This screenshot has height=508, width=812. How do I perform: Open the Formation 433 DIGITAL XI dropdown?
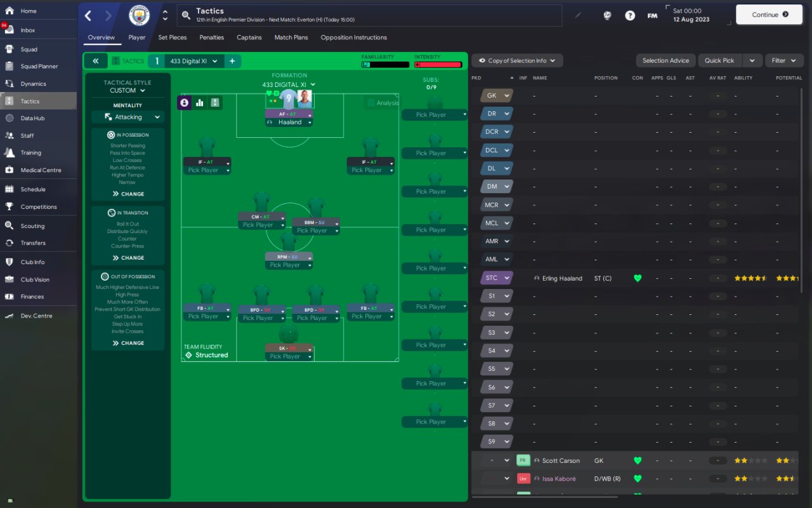(289, 84)
